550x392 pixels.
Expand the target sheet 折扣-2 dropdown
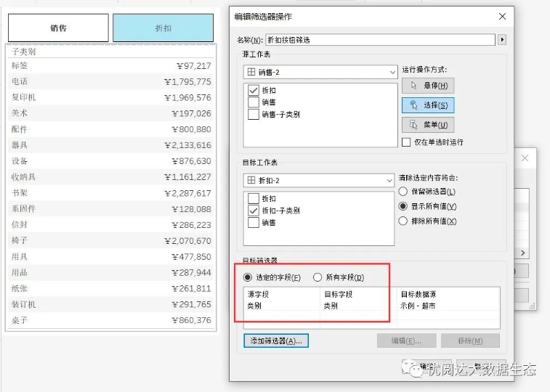point(320,180)
